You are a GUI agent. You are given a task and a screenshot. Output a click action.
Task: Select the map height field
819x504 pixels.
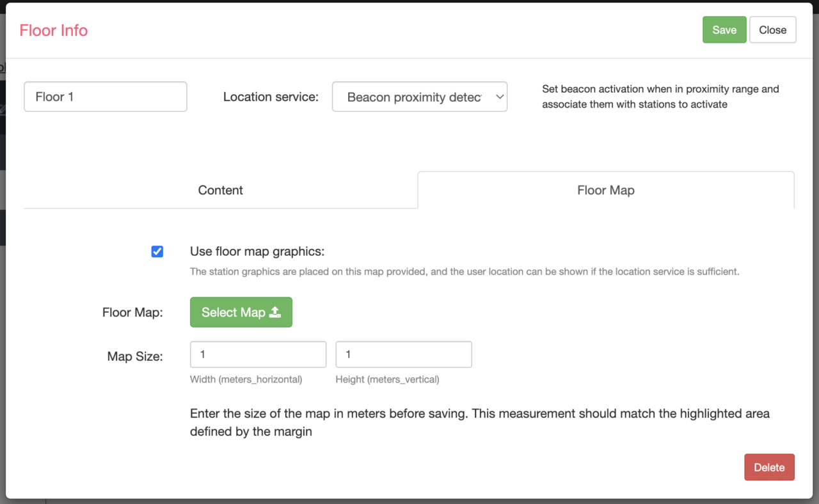[403, 354]
